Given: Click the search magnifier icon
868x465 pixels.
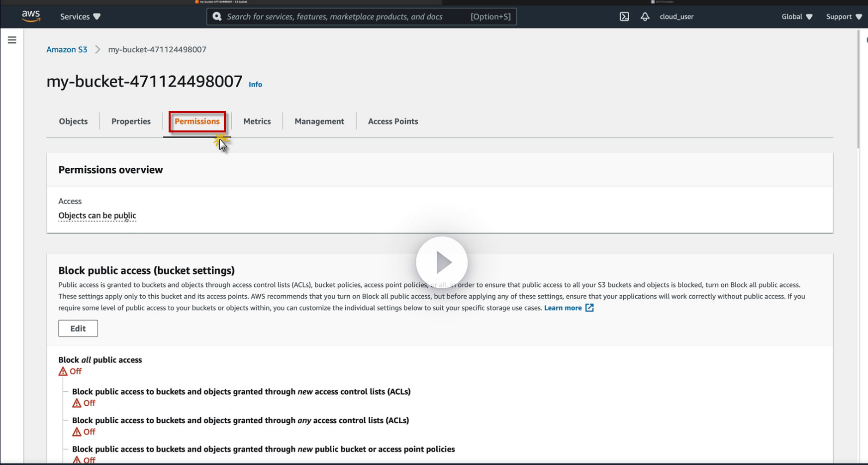Looking at the screenshot, I should 217,16.
